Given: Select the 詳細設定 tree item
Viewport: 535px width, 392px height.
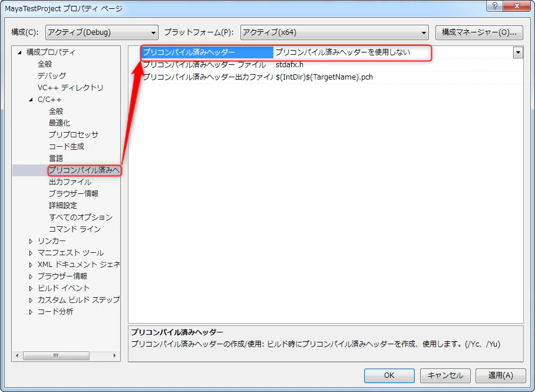Looking at the screenshot, I should [63, 206].
